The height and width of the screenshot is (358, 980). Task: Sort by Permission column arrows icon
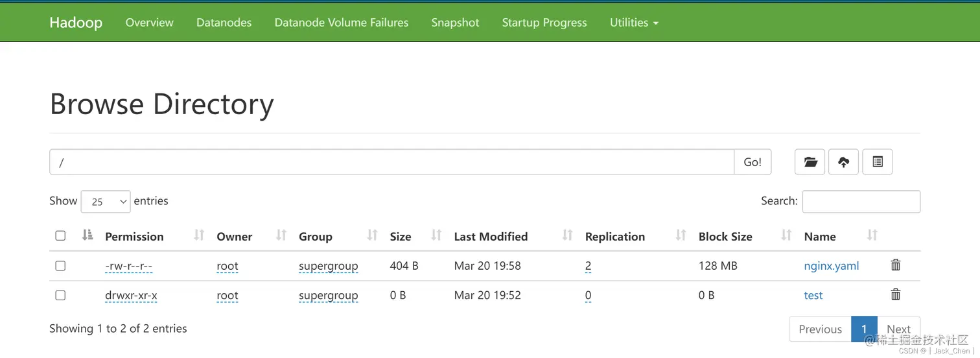point(199,235)
